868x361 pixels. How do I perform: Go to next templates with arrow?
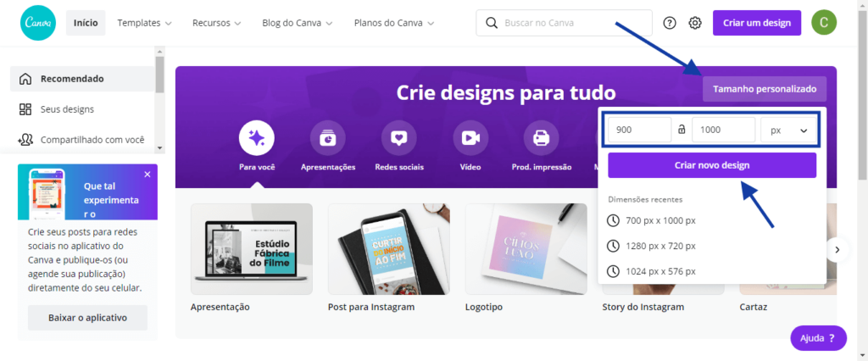837,250
